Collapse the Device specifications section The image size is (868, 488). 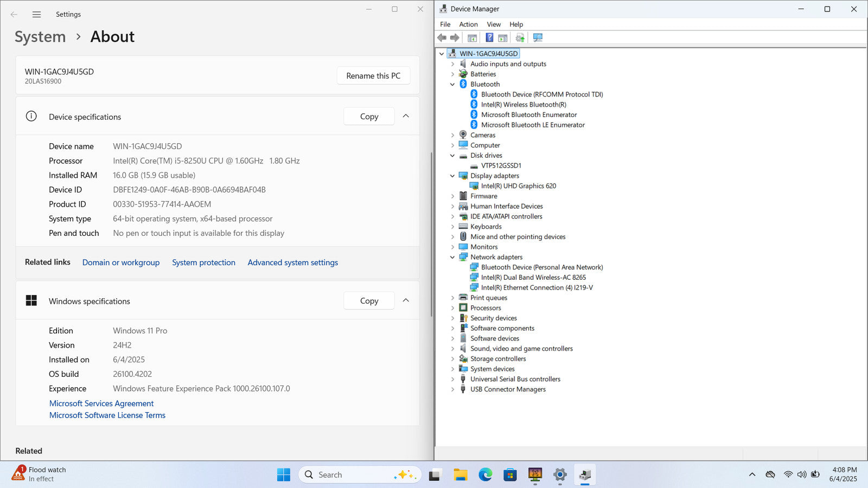[406, 116]
